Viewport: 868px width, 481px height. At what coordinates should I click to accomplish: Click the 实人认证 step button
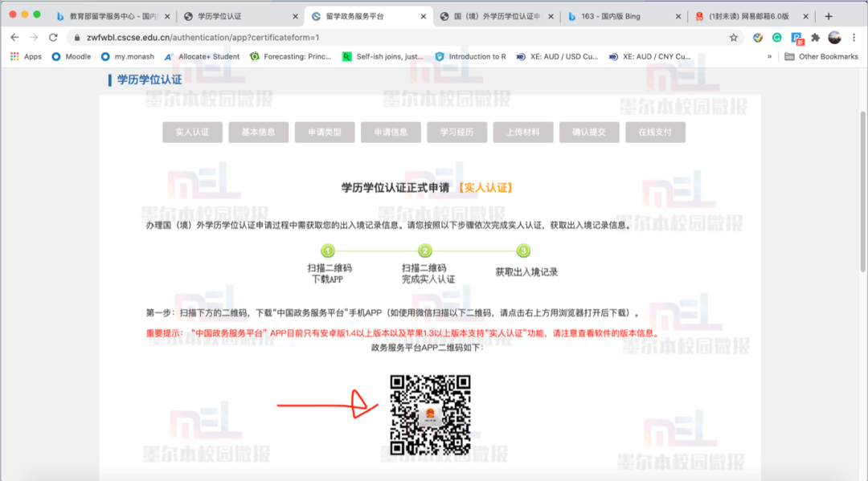[192, 132]
